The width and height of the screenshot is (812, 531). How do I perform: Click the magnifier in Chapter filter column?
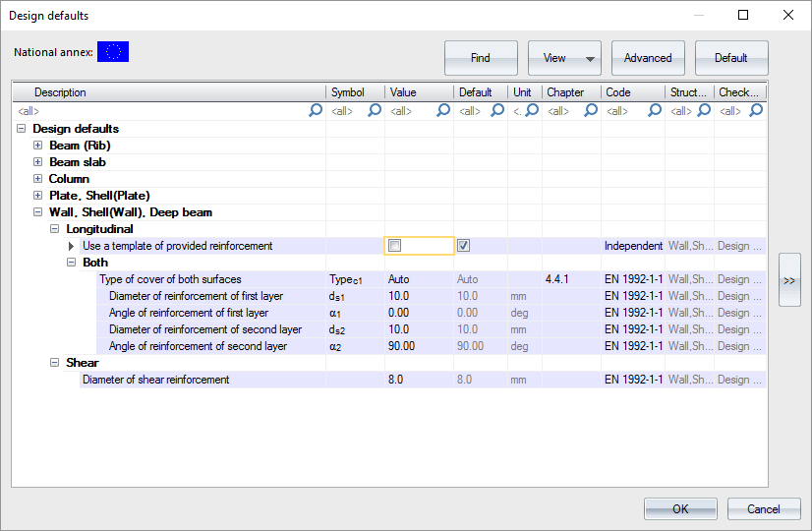click(590, 111)
